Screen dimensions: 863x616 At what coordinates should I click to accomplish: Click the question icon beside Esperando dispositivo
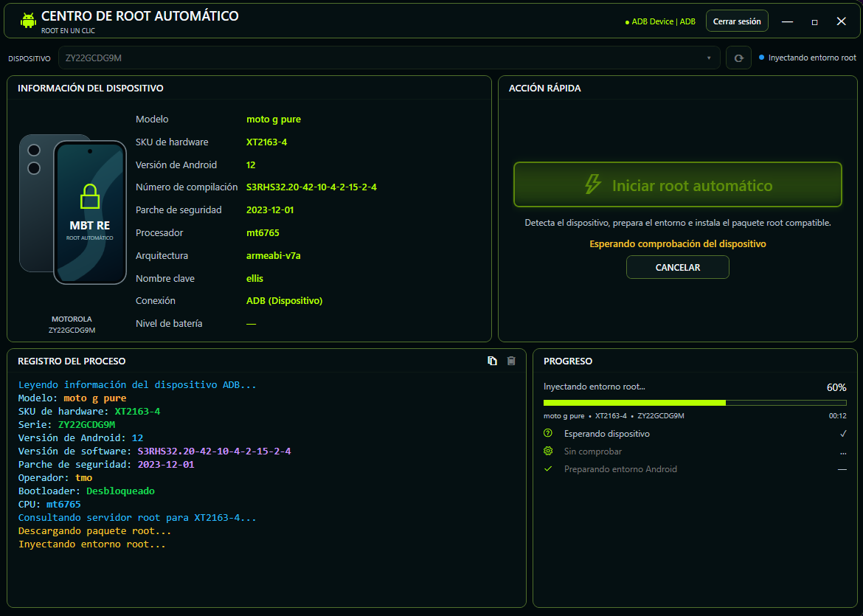548,433
